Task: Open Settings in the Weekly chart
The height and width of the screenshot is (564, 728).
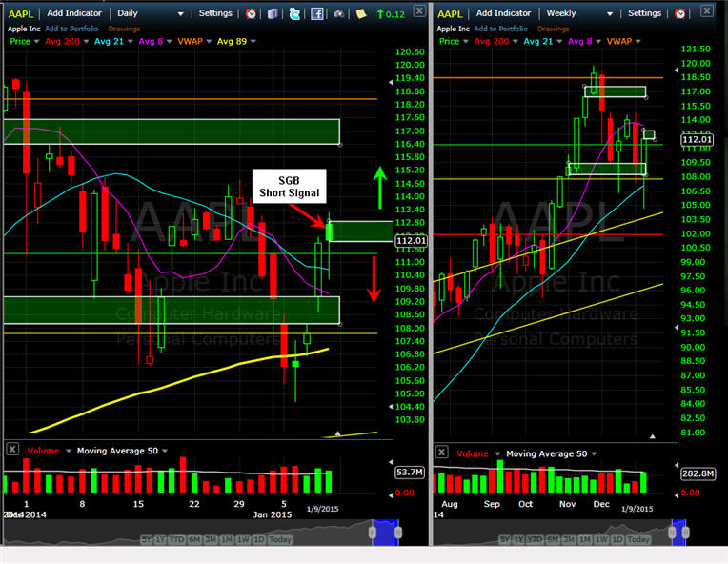Action: 644,13
